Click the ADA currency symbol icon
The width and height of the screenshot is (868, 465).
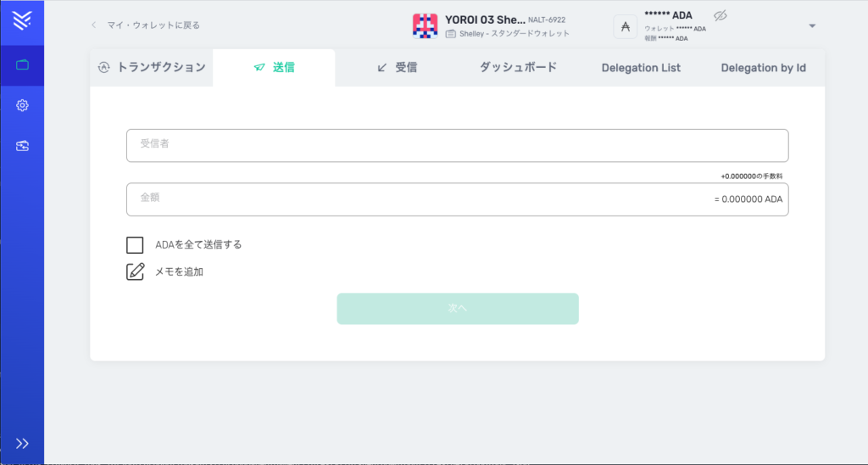coord(626,26)
